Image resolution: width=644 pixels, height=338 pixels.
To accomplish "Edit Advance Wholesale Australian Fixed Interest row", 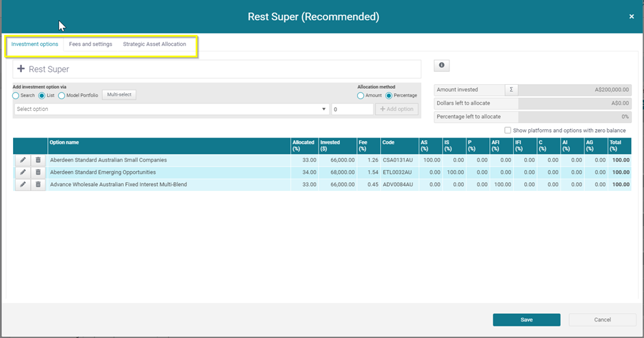I will (23, 185).
